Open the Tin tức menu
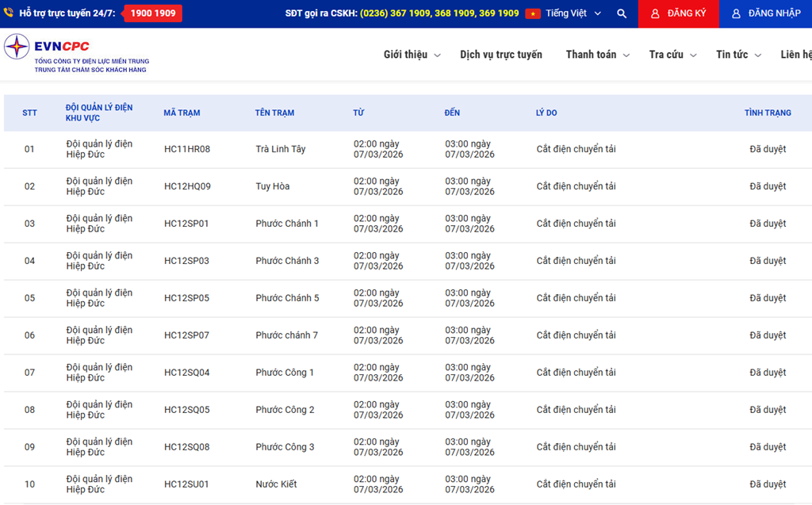The height and width of the screenshot is (505, 812). (x=737, y=55)
